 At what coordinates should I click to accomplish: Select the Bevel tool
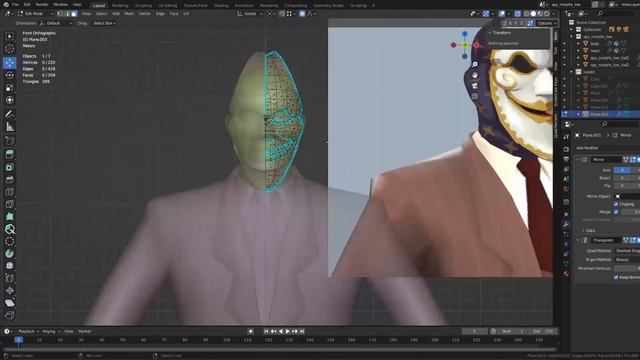coord(10,180)
